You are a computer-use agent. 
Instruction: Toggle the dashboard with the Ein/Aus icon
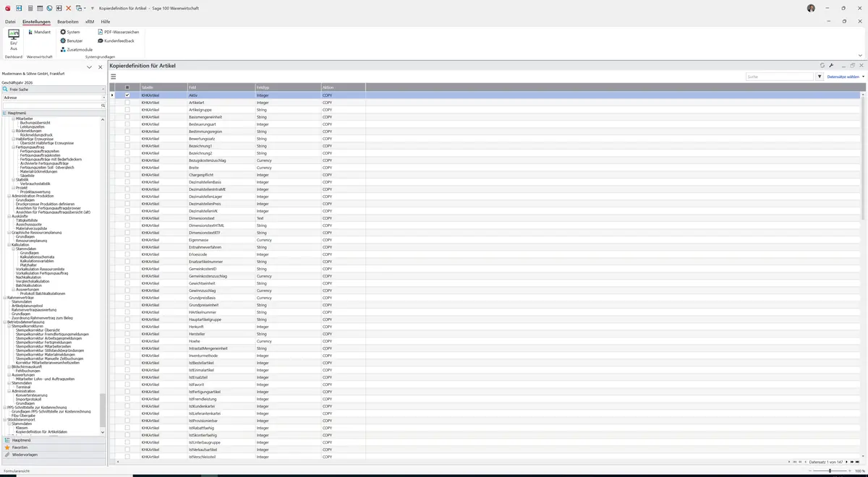[x=14, y=40]
